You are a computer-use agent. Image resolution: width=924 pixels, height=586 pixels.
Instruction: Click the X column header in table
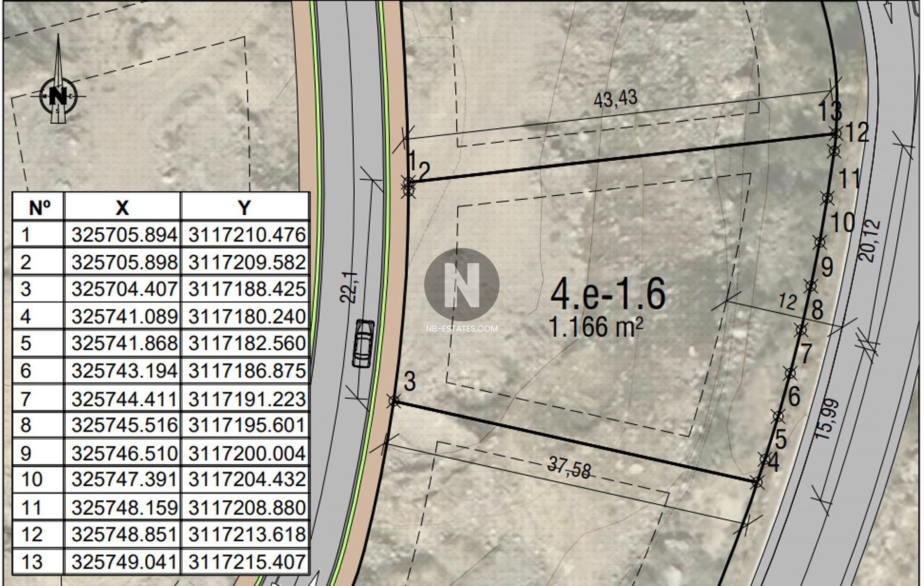(122, 207)
